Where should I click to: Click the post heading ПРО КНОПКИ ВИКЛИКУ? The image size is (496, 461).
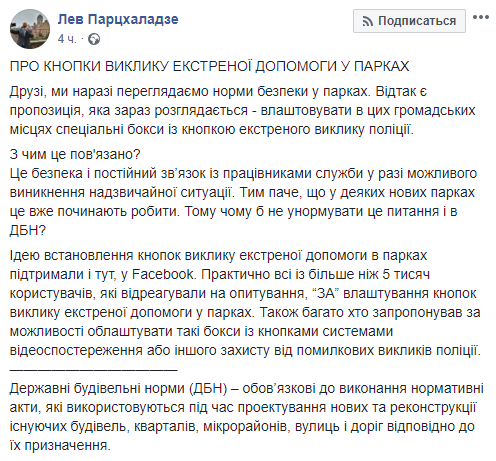click(209, 66)
